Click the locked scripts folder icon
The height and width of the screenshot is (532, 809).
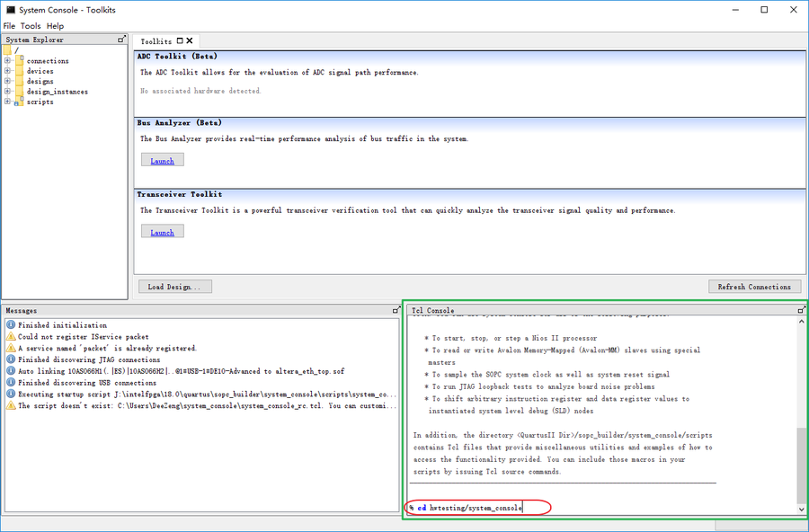[x=19, y=102]
